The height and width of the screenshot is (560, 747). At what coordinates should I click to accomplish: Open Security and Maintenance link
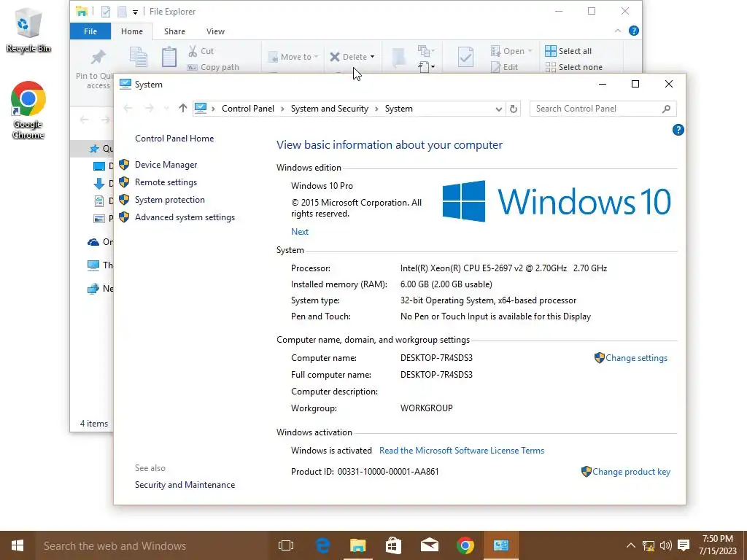(185, 485)
